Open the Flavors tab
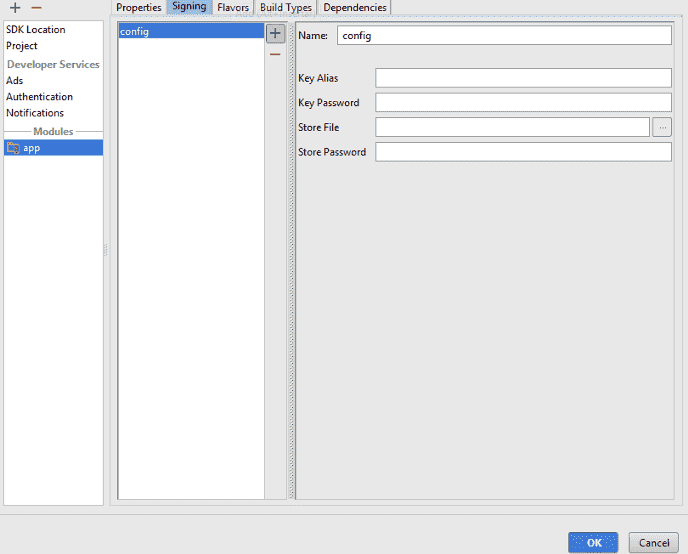This screenshot has height=554, width=688. 233,7
